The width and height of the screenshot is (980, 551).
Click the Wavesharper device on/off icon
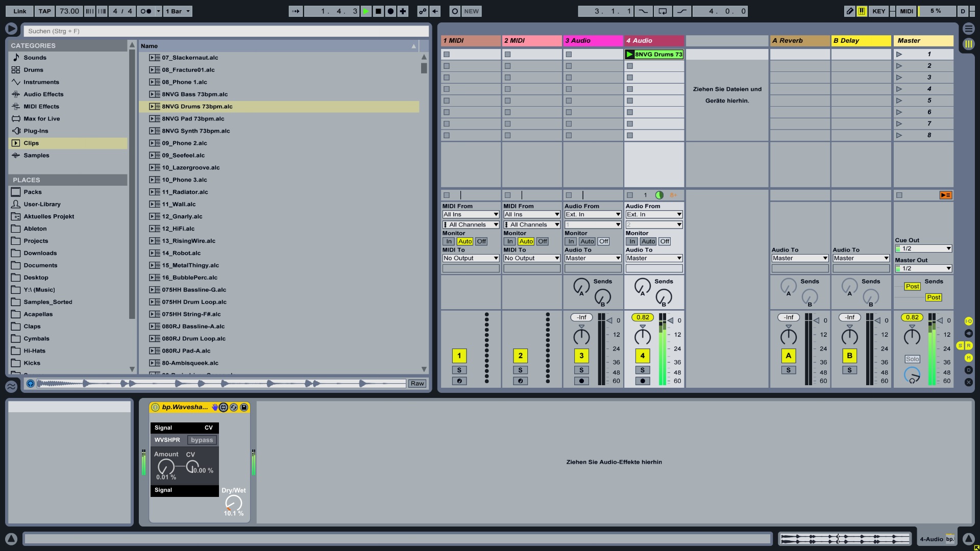pyautogui.click(x=155, y=407)
